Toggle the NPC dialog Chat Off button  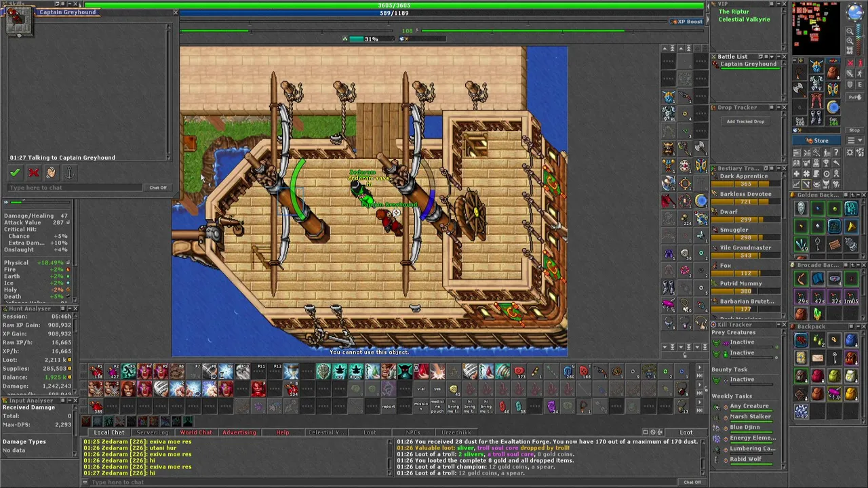click(x=158, y=188)
